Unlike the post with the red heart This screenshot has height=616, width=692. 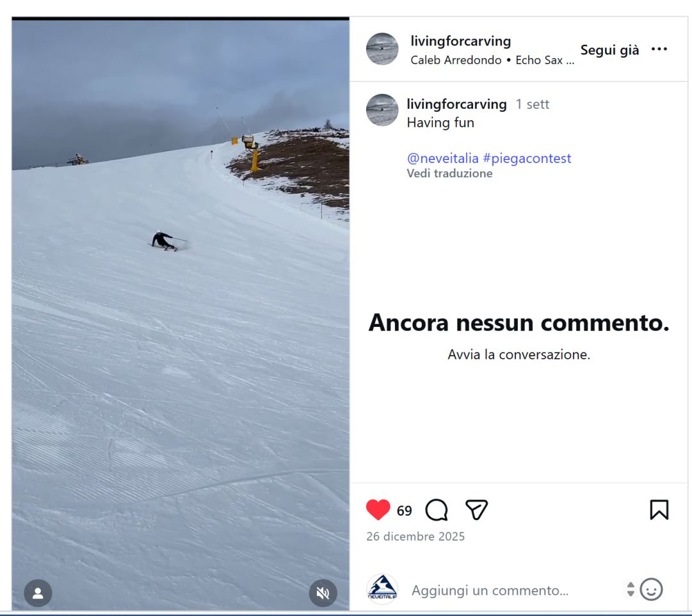(x=378, y=510)
